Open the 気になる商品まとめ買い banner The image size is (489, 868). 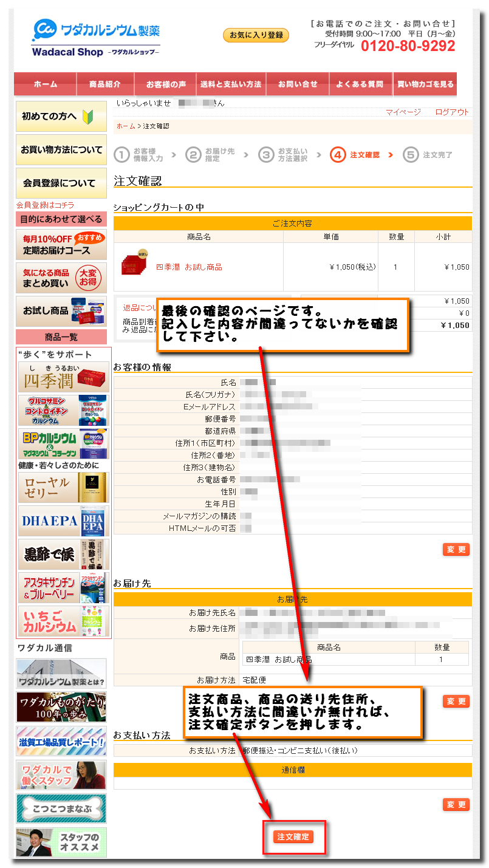pos(61,278)
